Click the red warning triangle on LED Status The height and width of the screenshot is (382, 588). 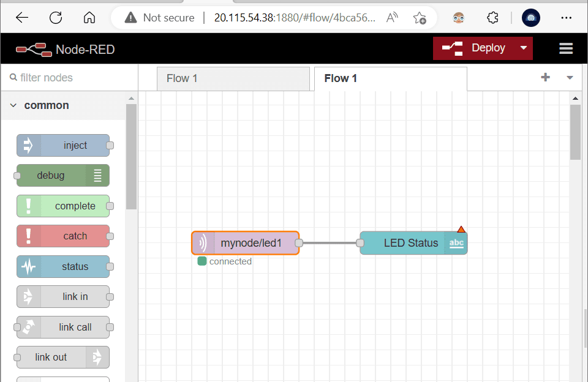point(461,229)
